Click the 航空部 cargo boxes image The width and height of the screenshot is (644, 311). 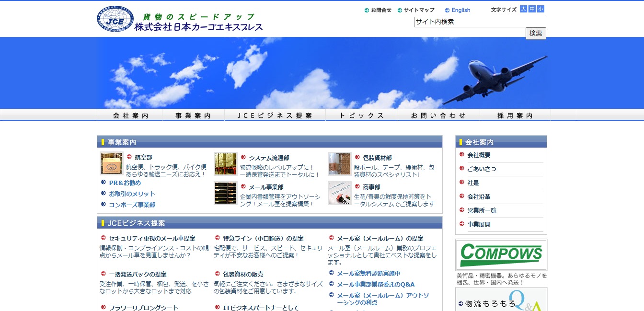[111, 164]
